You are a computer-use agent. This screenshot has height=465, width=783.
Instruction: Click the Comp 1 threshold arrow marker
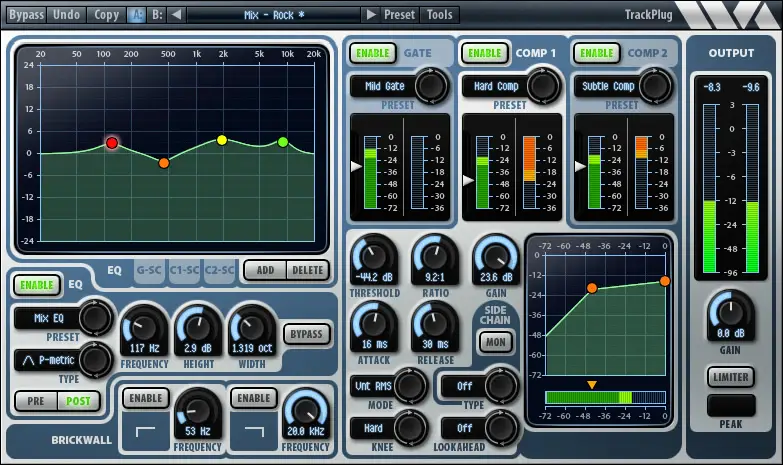468,180
